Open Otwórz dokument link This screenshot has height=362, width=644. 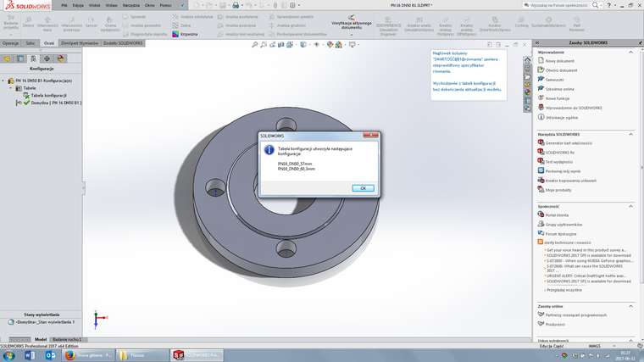click(x=561, y=70)
